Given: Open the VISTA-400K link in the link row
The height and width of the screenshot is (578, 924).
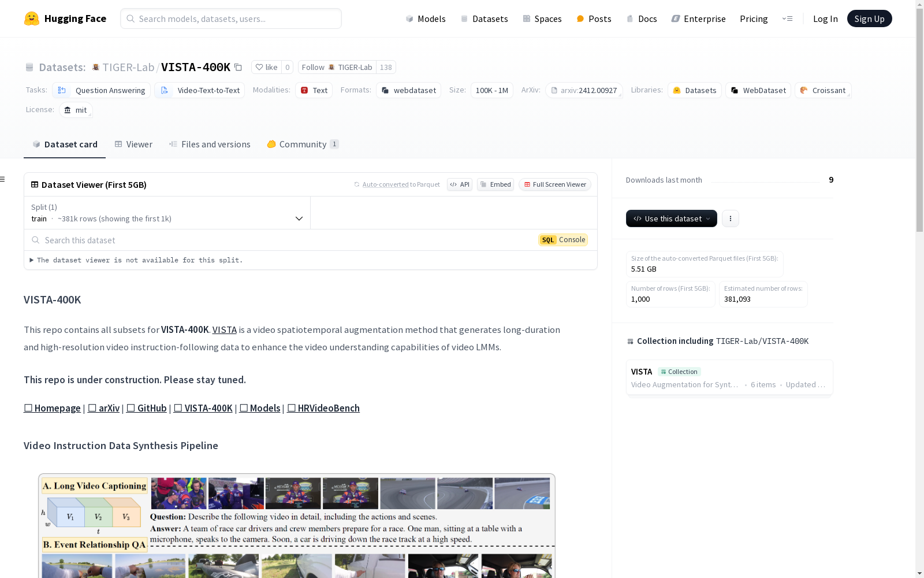Looking at the screenshot, I should (203, 408).
